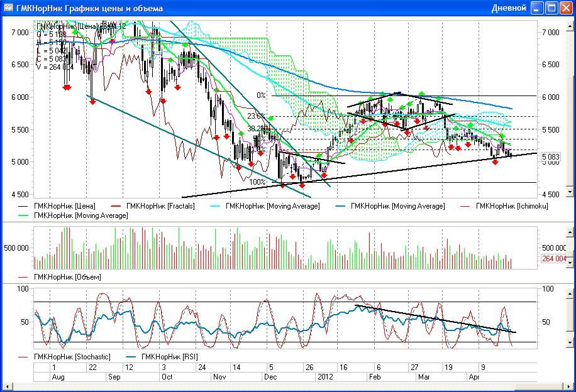Viewport: 576px width, 392px height.
Task: Click the 7 000 left price axis label
Action: pos(20,32)
